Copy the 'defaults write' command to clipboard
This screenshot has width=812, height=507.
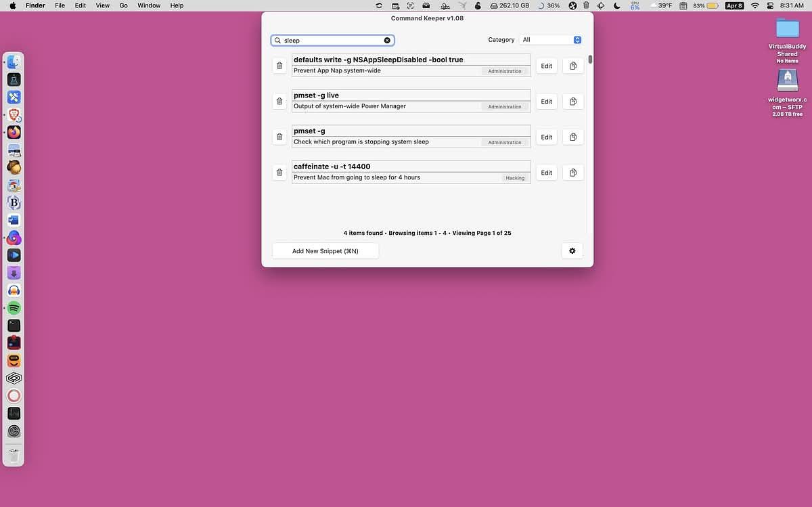pos(573,66)
